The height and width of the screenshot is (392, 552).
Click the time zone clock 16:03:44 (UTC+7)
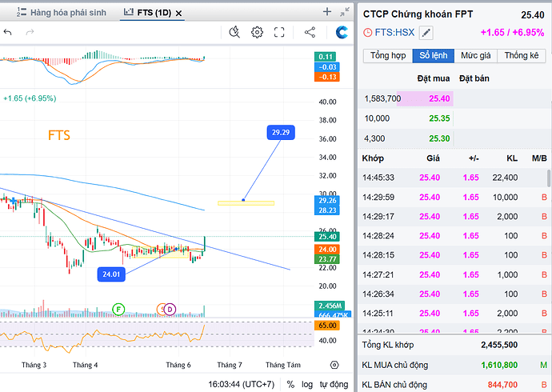pos(241,384)
